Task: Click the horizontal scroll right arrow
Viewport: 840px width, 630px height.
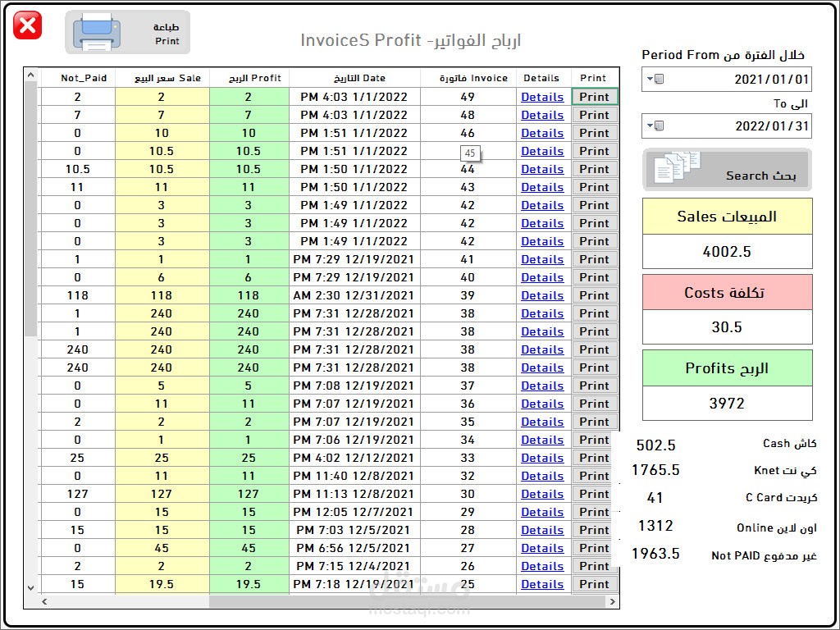Action: pos(612,601)
